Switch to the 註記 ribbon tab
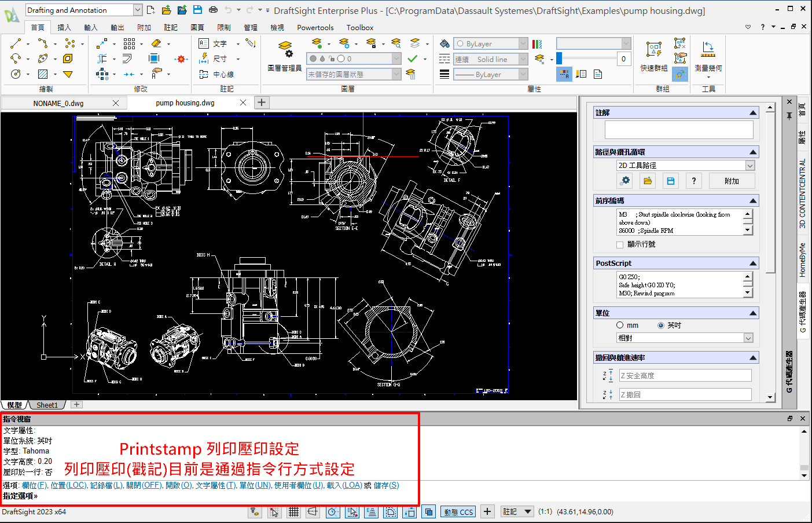The height and width of the screenshot is (523, 812). pyautogui.click(x=171, y=27)
